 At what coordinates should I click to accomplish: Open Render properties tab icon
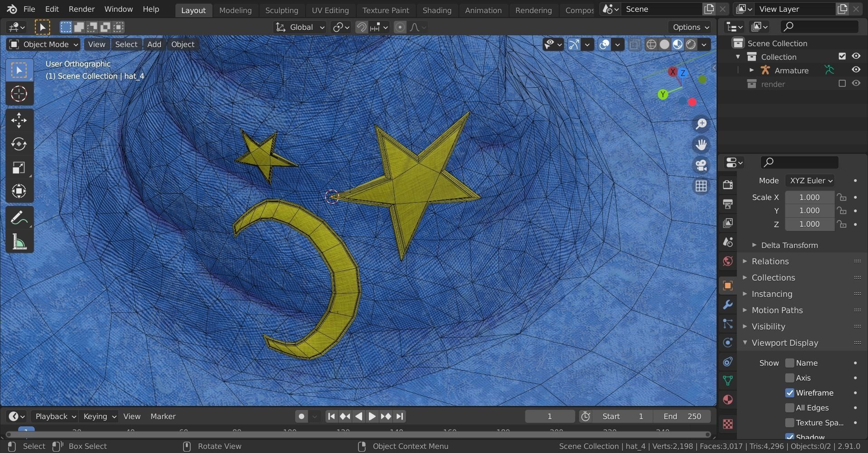coord(728,185)
